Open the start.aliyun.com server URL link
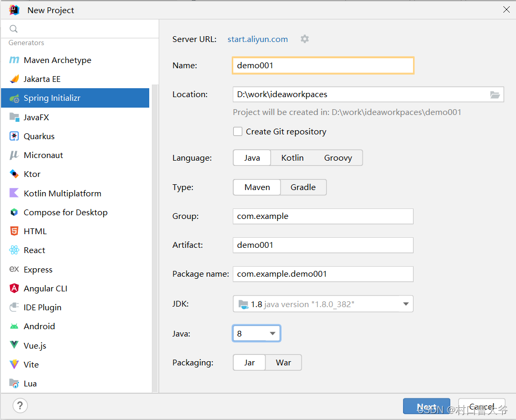 tap(257, 39)
